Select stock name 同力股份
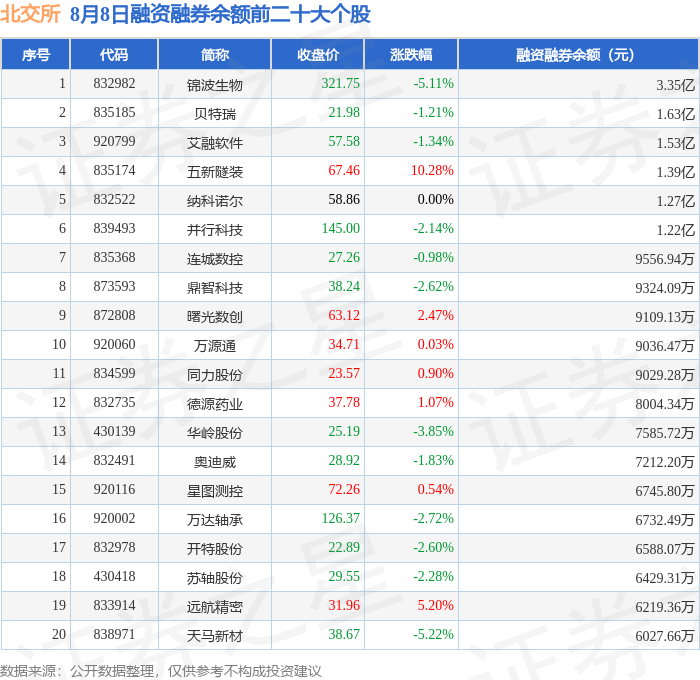The height and width of the screenshot is (680, 700). point(215,375)
